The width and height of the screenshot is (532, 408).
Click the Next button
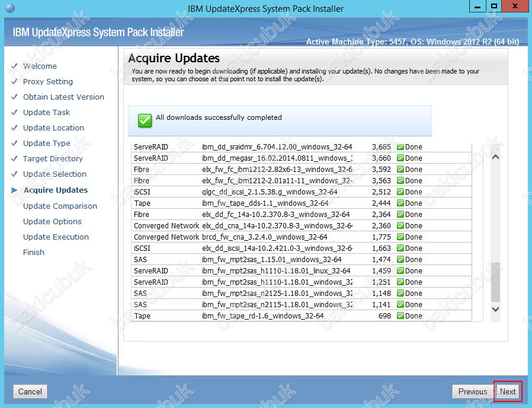tap(508, 391)
